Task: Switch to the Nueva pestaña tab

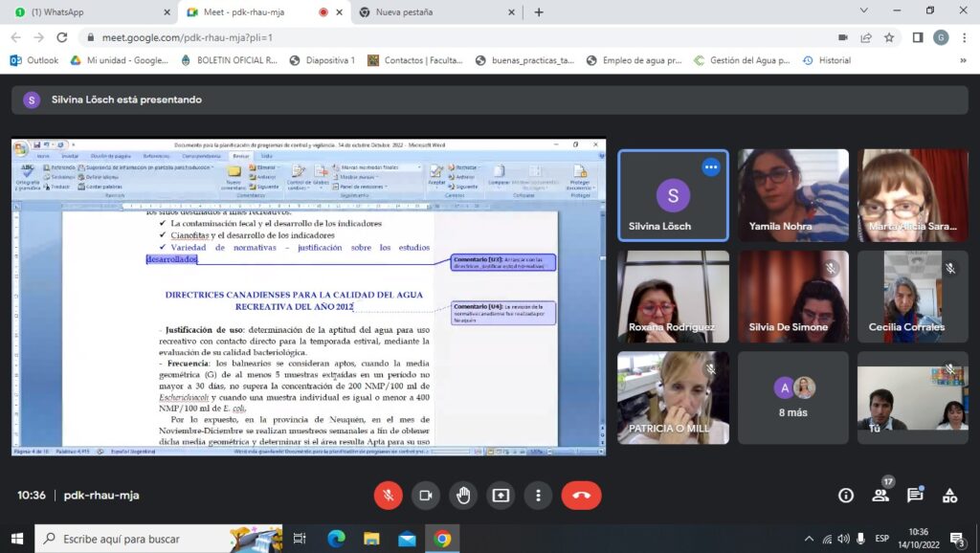Action: (436, 11)
